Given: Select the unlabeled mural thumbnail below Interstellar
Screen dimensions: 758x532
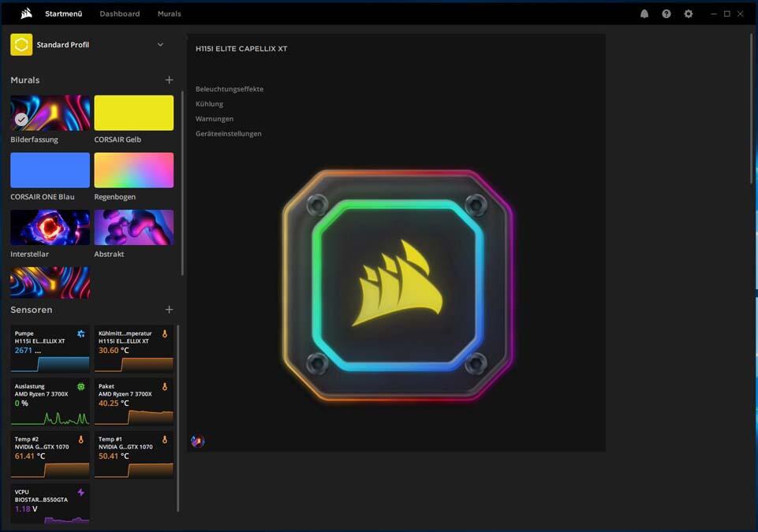Looking at the screenshot, I should (x=50, y=283).
